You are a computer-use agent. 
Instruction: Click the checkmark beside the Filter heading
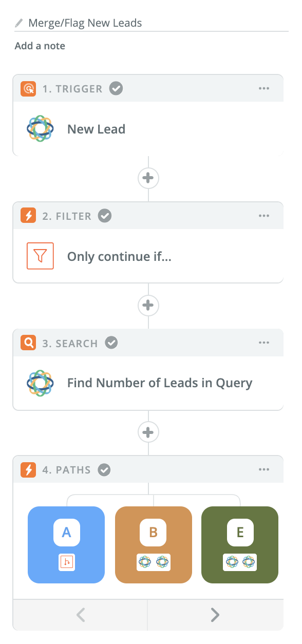(105, 216)
